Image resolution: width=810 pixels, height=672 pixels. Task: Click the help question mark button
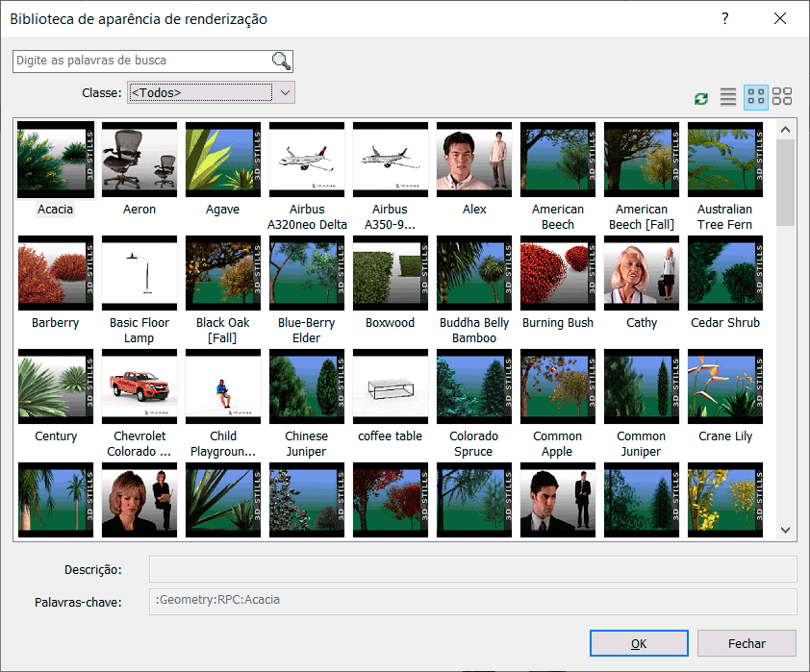[725, 18]
